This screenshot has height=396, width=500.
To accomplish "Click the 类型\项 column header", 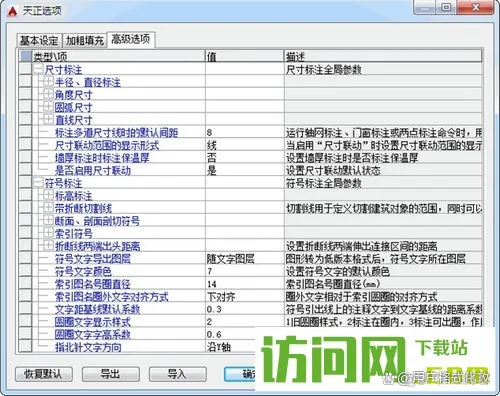I will click(118, 56).
